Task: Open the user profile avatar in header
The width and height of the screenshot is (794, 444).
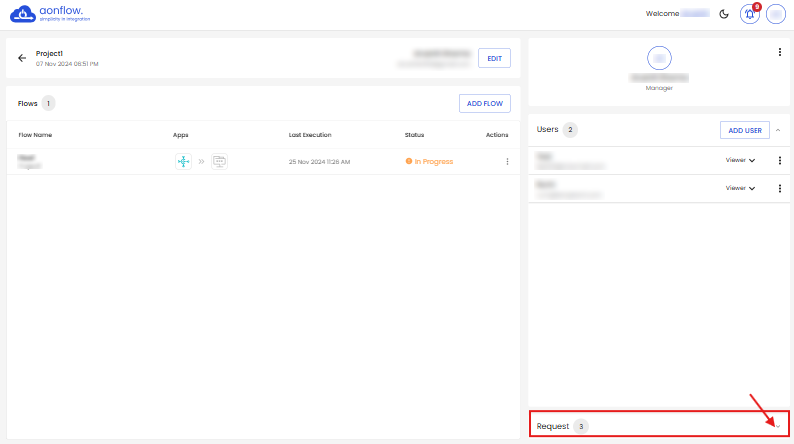Action: click(x=775, y=14)
